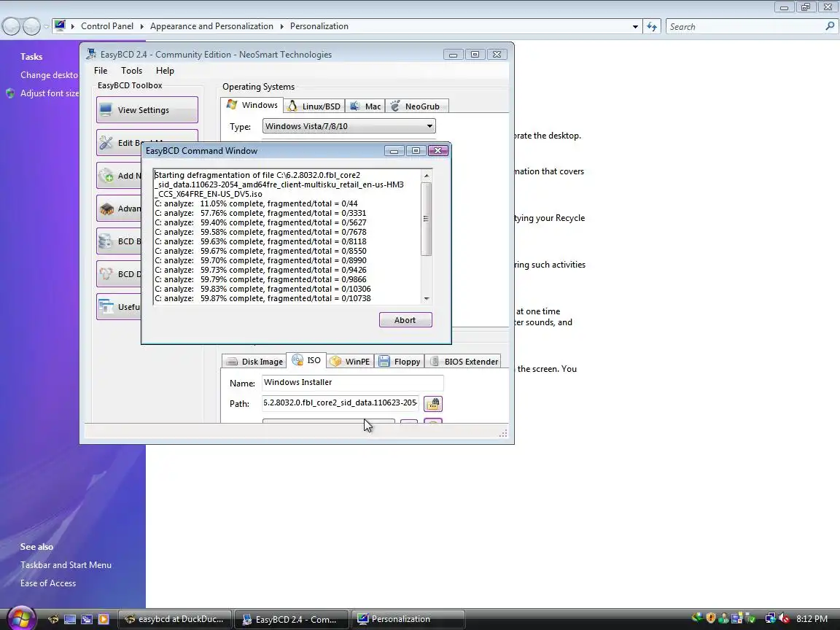Open the Help menu in EasyBCD
The width and height of the screenshot is (840, 630).
point(165,71)
